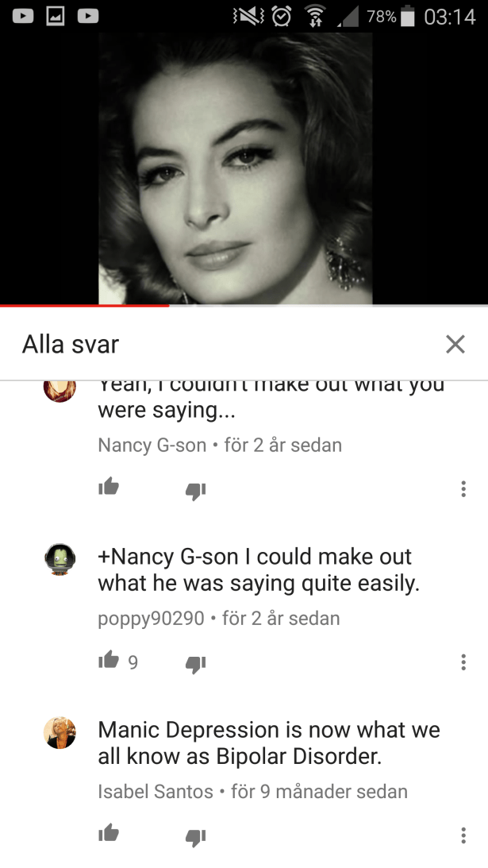Dislike Nancy G-son's comment

click(x=195, y=491)
